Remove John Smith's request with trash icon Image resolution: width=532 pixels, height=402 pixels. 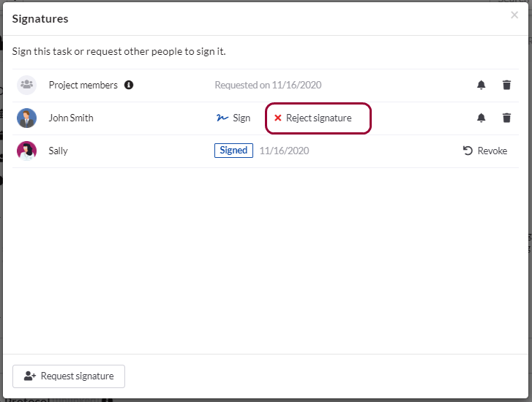click(x=506, y=118)
